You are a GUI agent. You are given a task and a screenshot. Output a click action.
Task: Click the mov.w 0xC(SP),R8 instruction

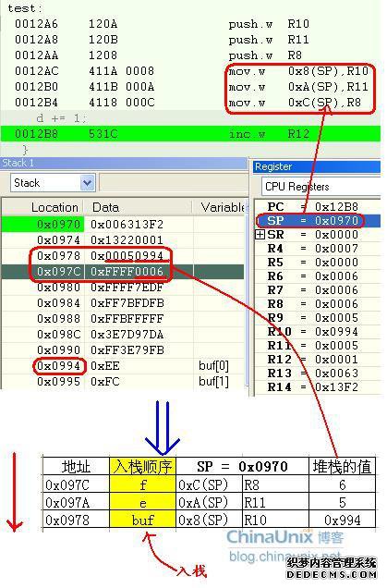click(x=295, y=103)
